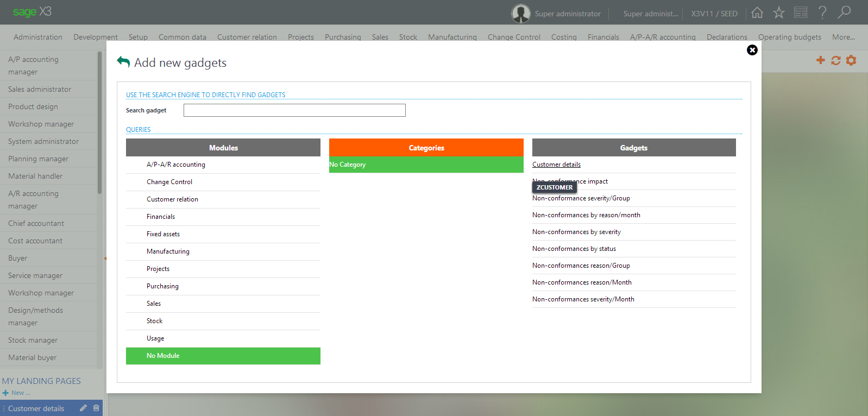This screenshot has width=868, height=416.
Task: Click the Super administrator avatar icon
Action: (521, 14)
